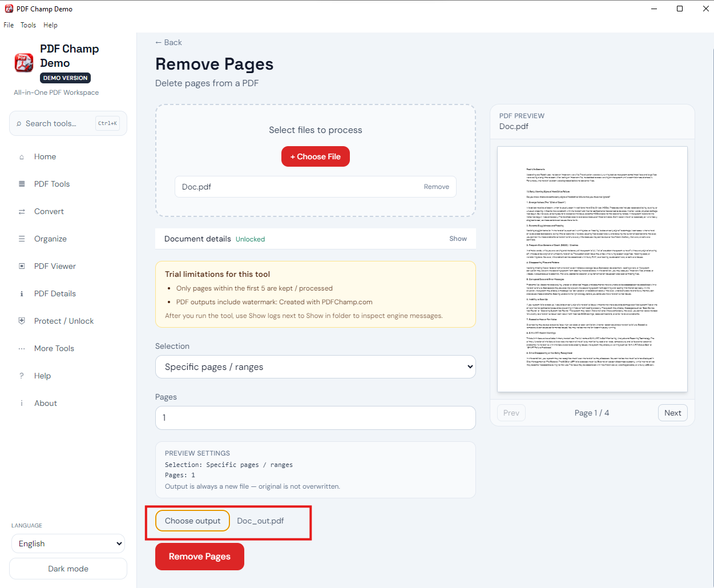Image resolution: width=714 pixels, height=588 pixels.
Task: Click the PDF Tools grid icon
Action: 22,184
